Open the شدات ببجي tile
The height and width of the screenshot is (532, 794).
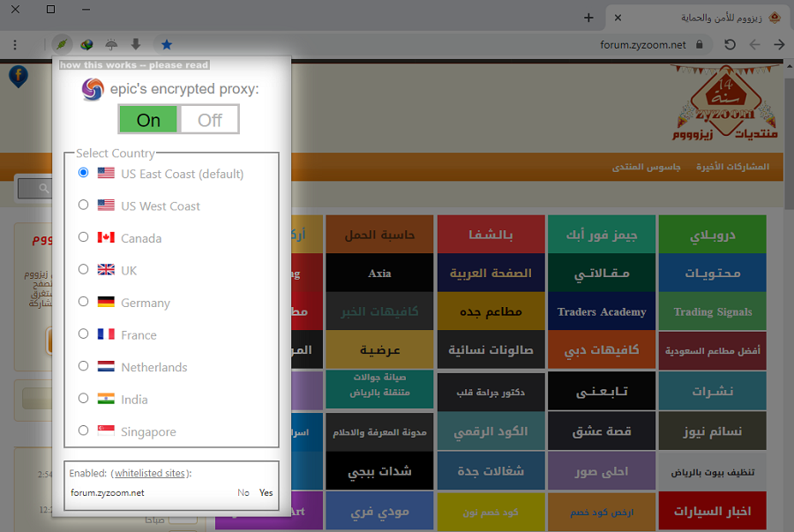coord(379,471)
